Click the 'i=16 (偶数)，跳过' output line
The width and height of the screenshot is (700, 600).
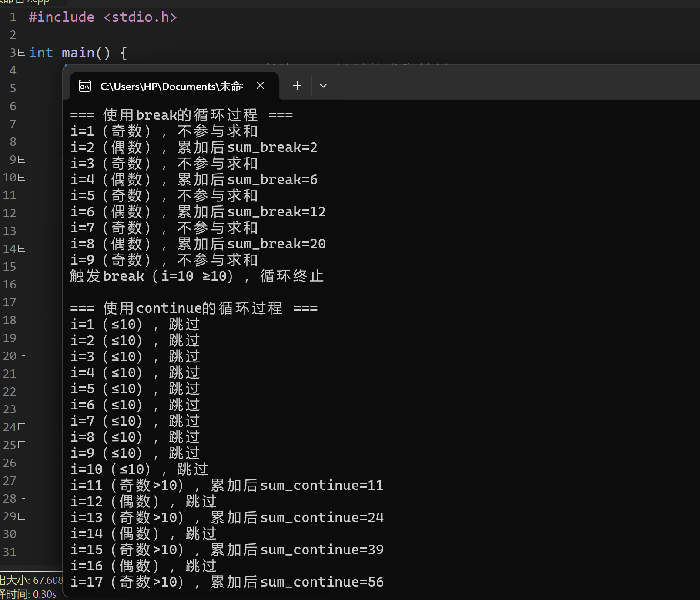click(144, 566)
